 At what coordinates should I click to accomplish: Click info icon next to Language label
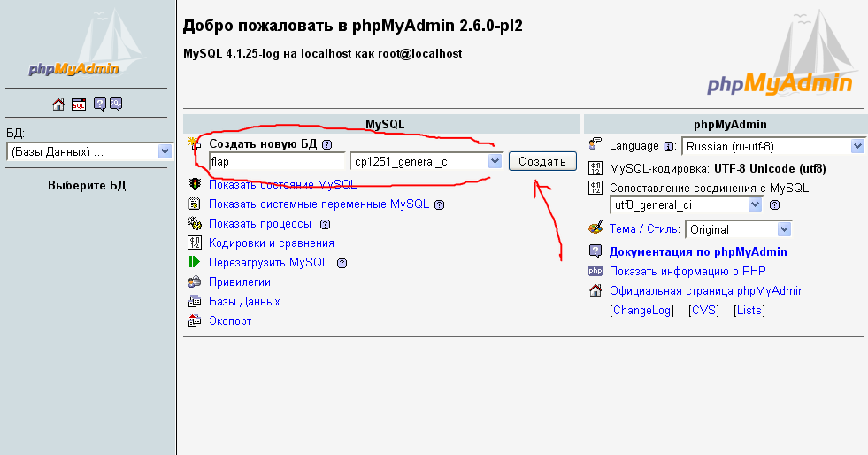tap(668, 147)
